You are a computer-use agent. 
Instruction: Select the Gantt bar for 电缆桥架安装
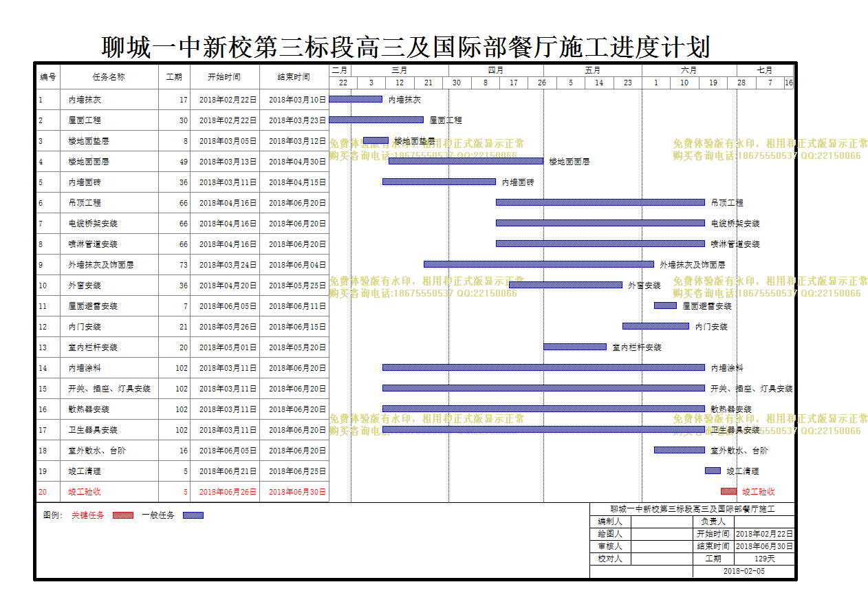pyautogui.click(x=600, y=223)
